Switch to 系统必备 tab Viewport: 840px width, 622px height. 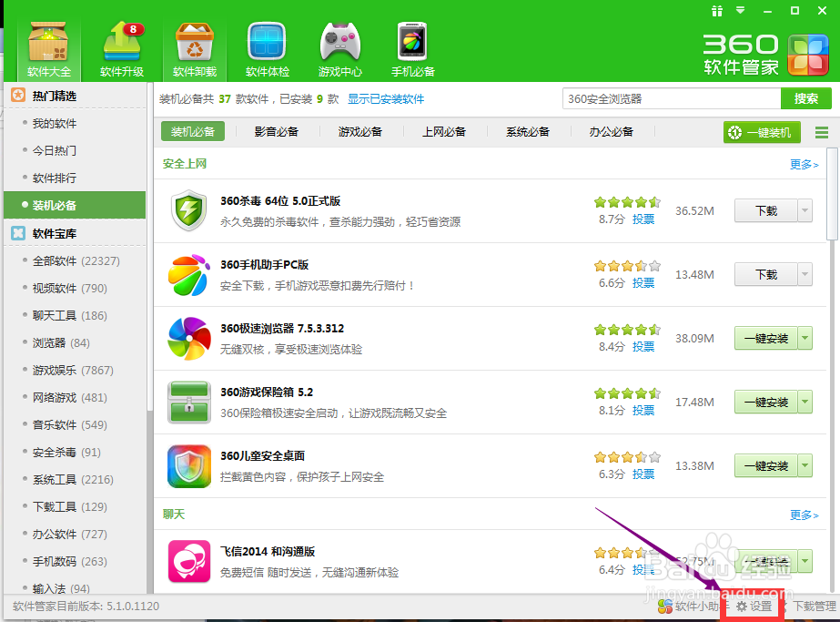click(x=528, y=131)
